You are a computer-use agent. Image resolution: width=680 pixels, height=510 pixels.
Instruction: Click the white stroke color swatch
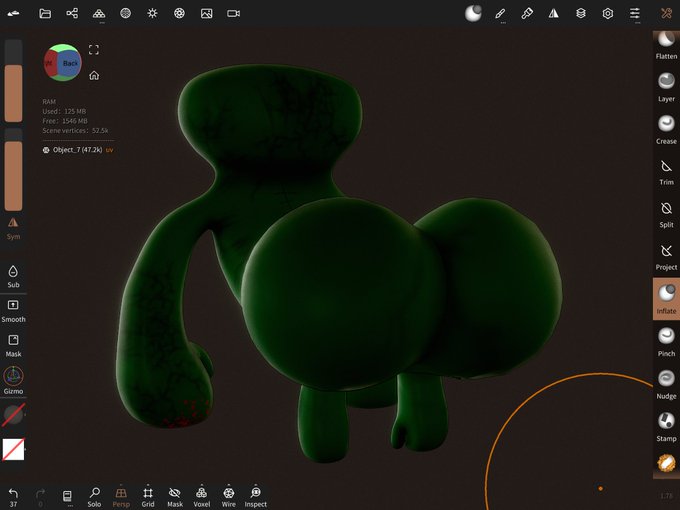(13, 449)
